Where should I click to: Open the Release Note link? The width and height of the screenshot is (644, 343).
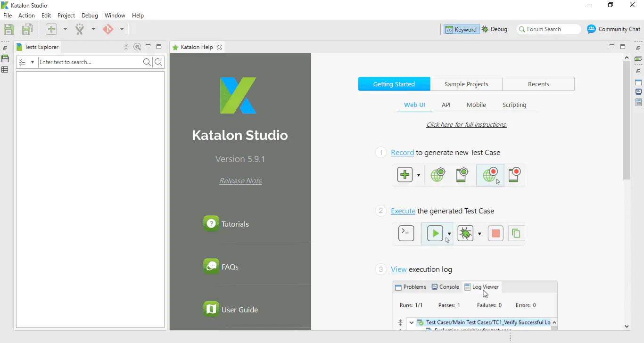240,180
